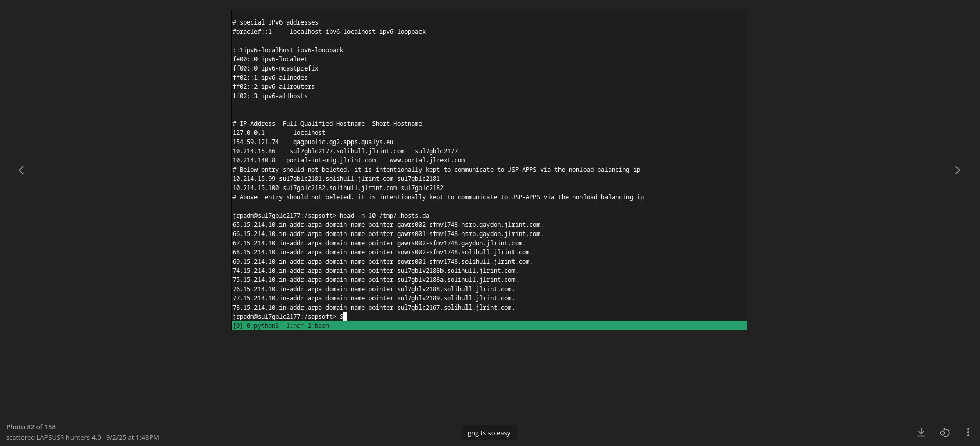980x446 pixels.
Task: Click the 'sul7gblc2182.solihull.jlrint.com' entry
Action: [340, 188]
